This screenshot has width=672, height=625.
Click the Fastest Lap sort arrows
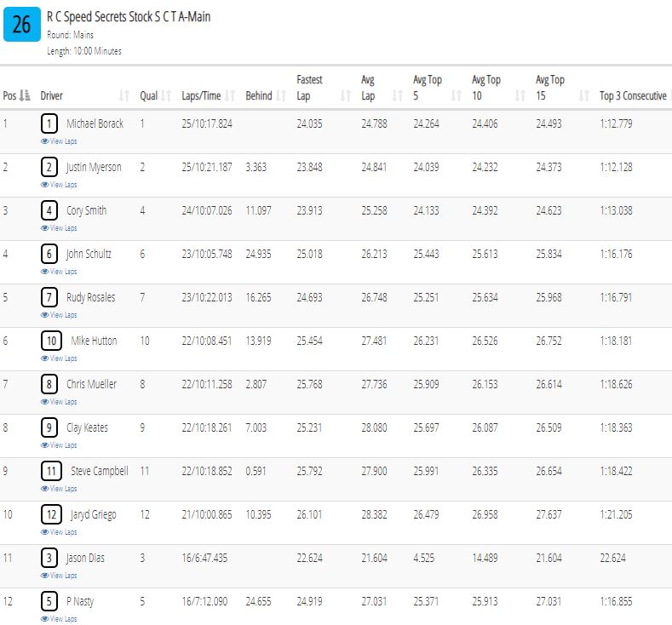click(346, 95)
